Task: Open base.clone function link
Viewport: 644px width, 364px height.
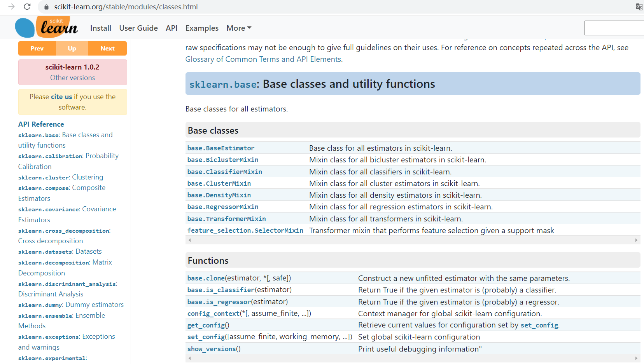Action: [206, 278]
